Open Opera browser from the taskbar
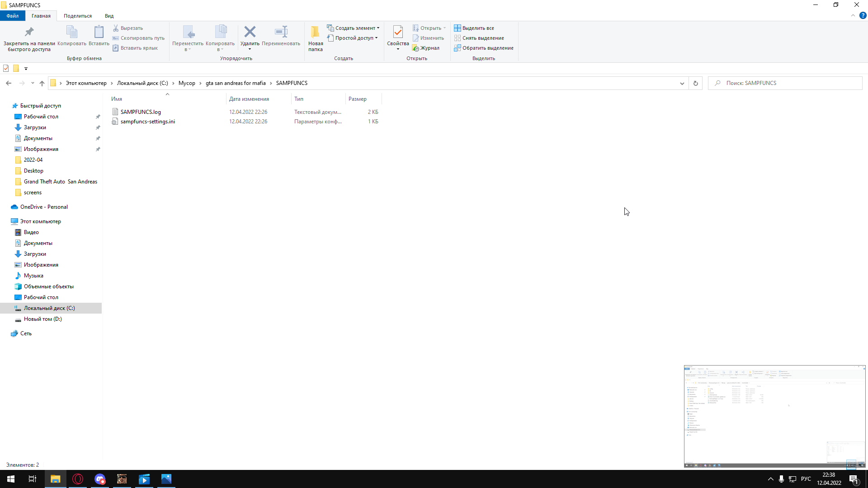Image resolution: width=868 pixels, height=488 pixels. pos(78,479)
